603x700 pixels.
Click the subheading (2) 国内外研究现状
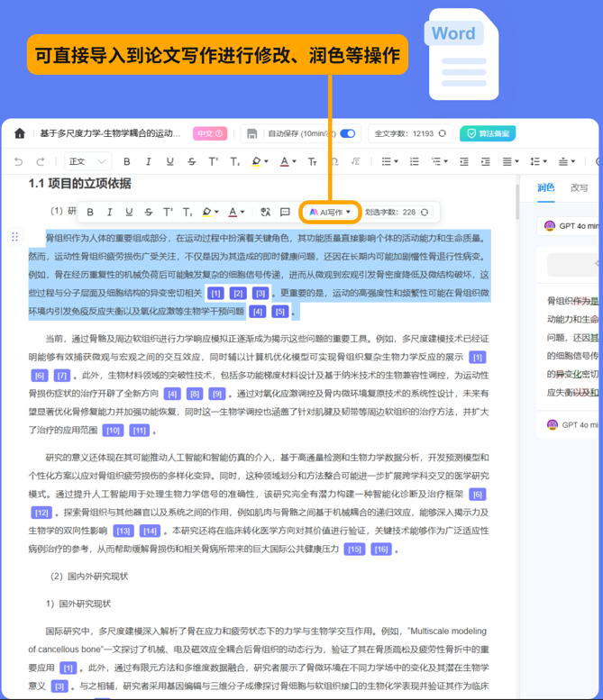(89, 577)
